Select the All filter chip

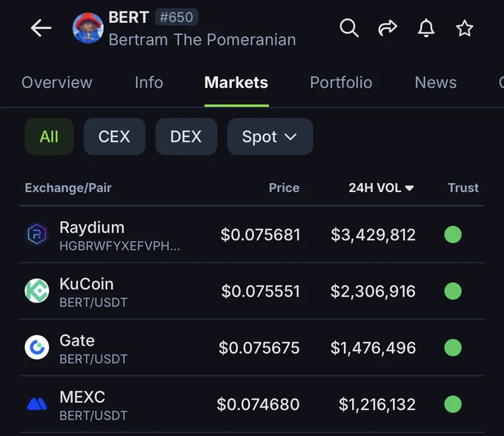coord(49,136)
